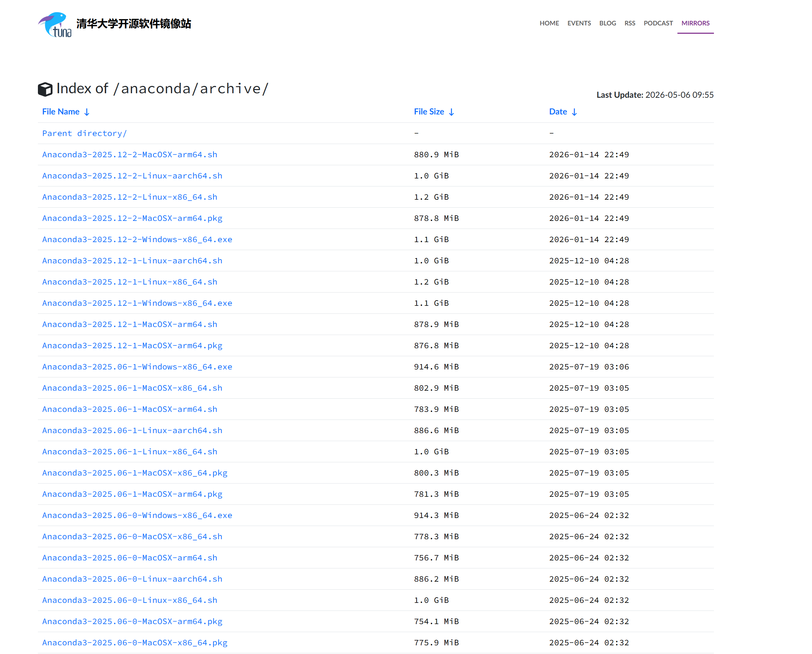This screenshot has width=812, height=654.
Task: Click the 880.9 MiB size cell
Action: click(436, 154)
